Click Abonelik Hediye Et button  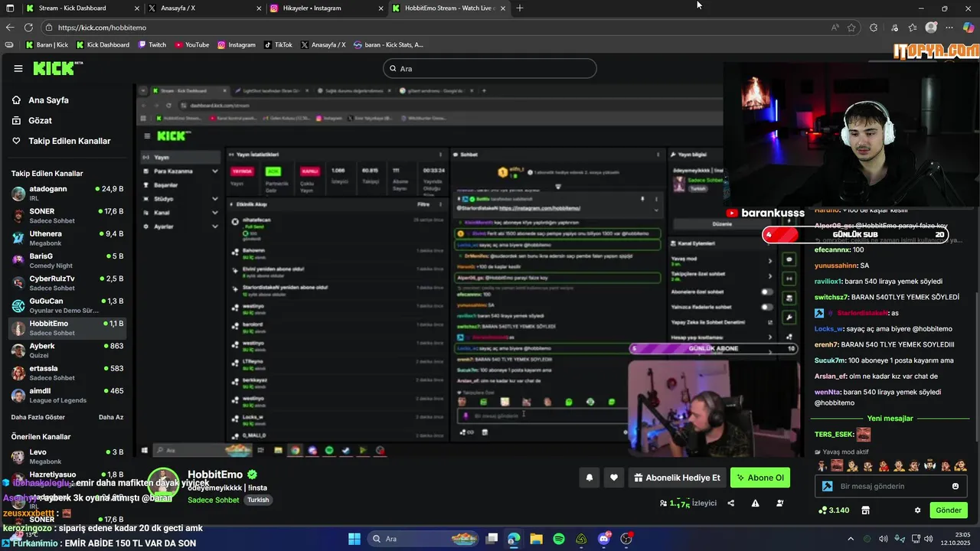[x=677, y=478]
